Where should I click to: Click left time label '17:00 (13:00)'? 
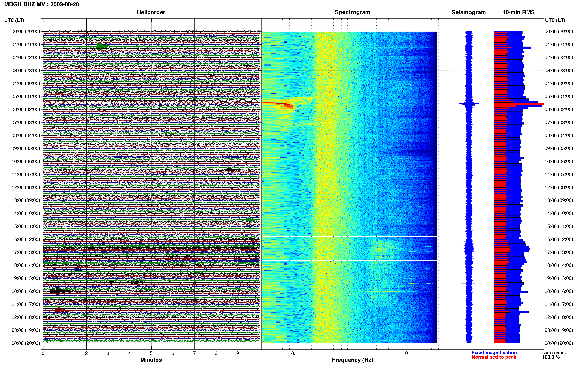pos(26,252)
